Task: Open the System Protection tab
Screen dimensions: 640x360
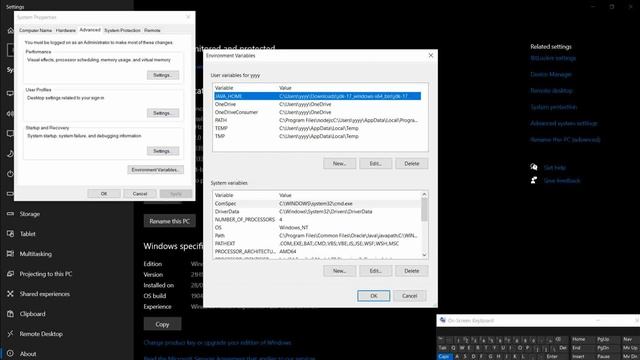Action: (x=122, y=30)
